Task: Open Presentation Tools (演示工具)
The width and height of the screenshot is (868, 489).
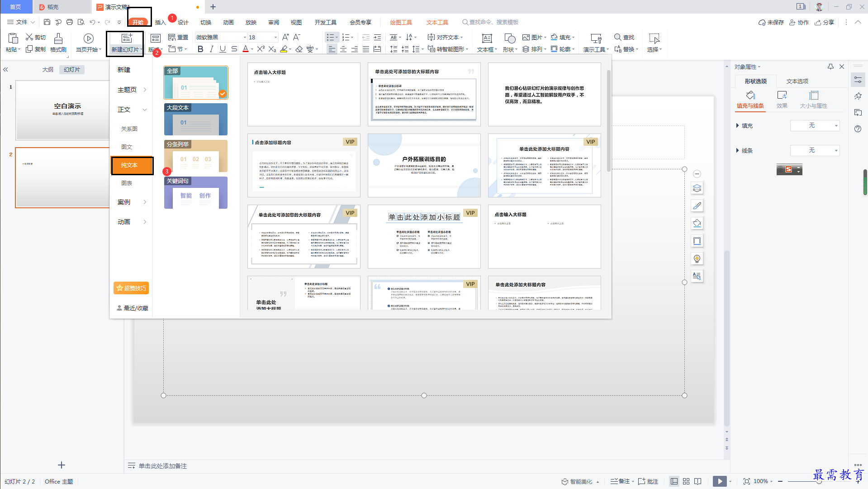Action: pos(596,43)
